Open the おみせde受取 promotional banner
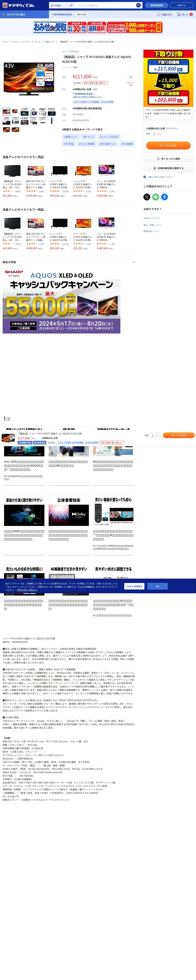196x980 pixels. [98, 28]
